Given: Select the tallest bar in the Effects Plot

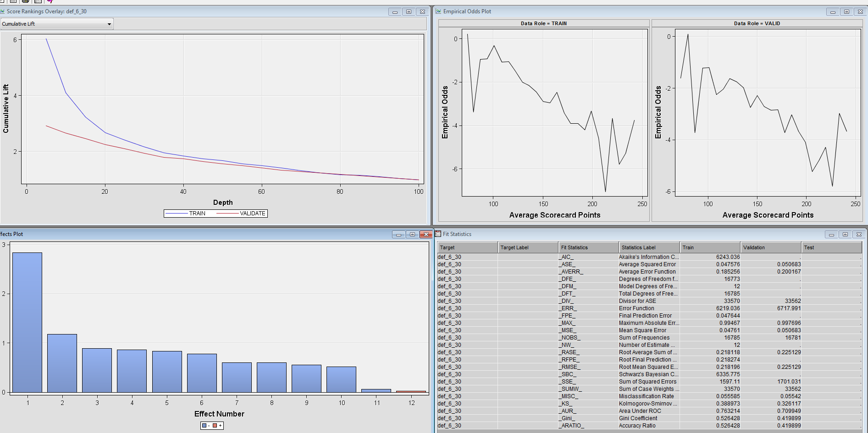Looking at the screenshot, I should coord(28,321).
